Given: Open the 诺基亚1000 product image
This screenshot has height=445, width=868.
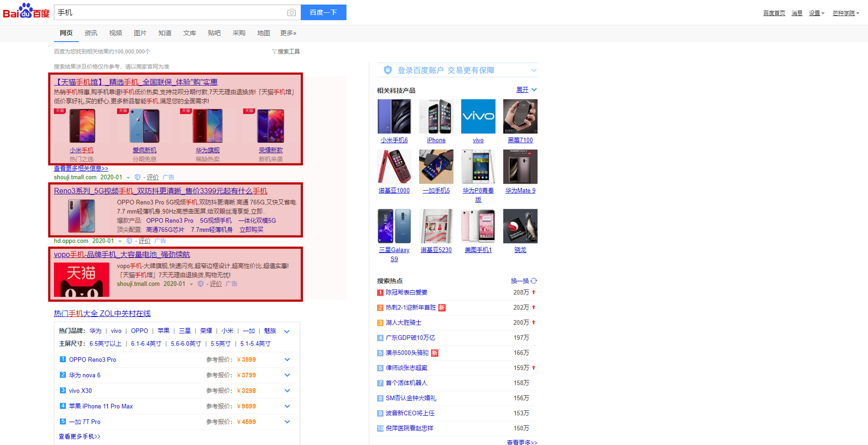Looking at the screenshot, I should pyautogui.click(x=394, y=167).
